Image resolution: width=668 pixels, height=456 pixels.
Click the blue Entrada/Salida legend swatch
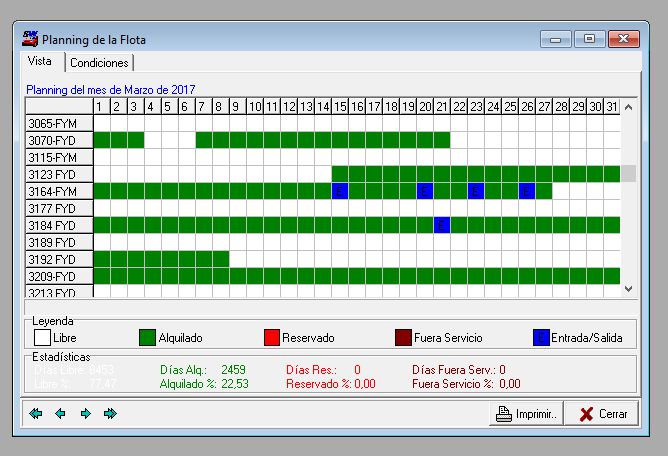pos(541,338)
